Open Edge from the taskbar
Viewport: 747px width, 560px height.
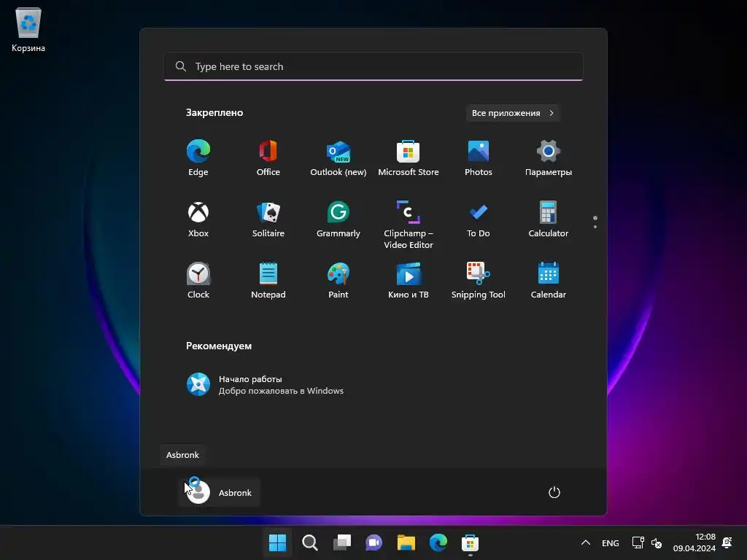click(438, 542)
